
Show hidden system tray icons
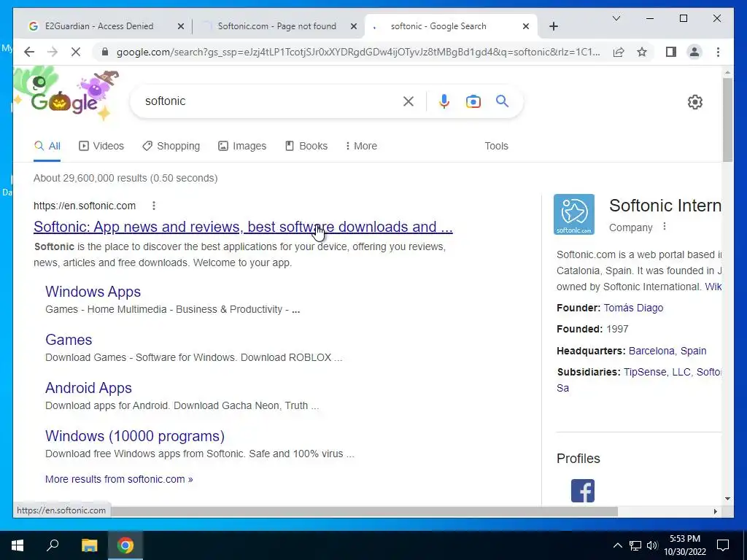617,545
